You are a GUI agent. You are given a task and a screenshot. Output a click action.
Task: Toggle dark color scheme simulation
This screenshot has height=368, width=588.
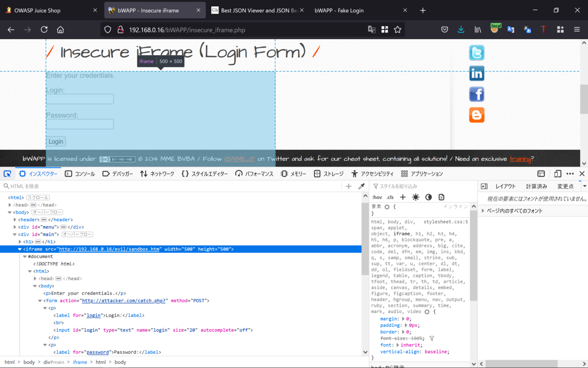point(429,197)
